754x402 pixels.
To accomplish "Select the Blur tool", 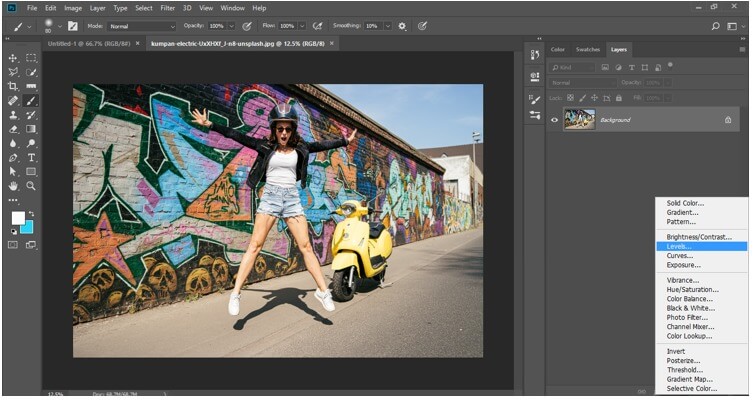I will click(13, 143).
